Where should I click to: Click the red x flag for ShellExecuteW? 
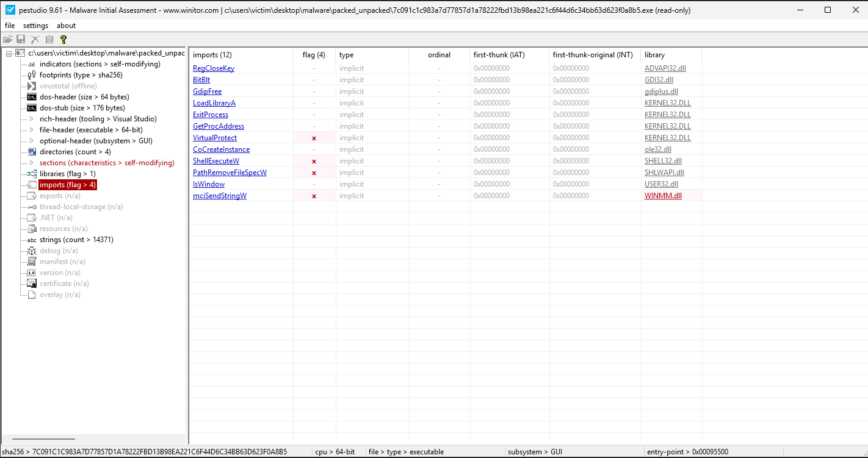point(314,161)
